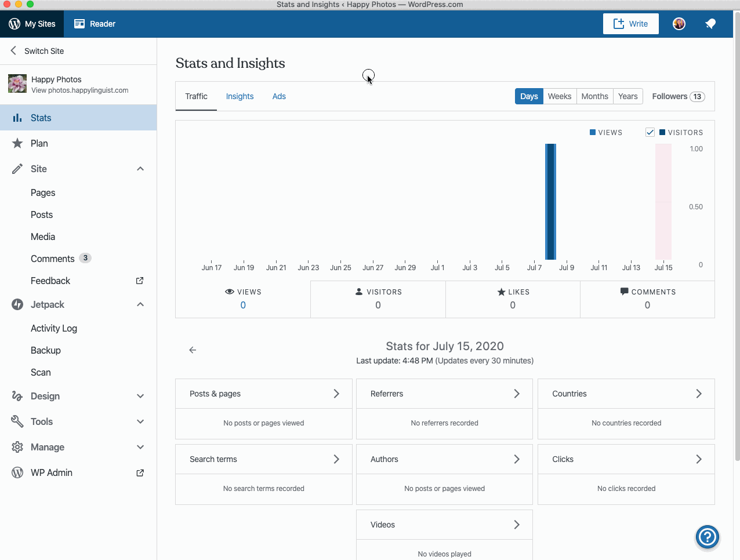Image resolution: width=740 pixels, height=560 pixels.
Task: Click the Manage gear icon
Action: coord(17,447)
